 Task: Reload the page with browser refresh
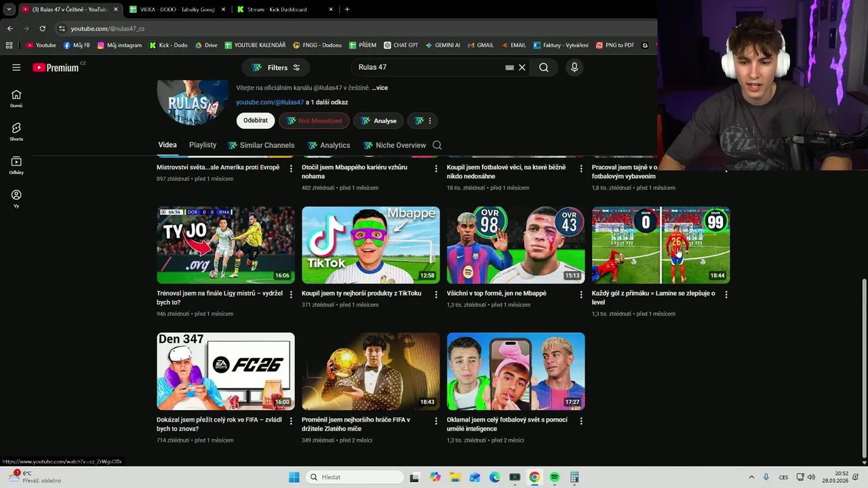pyautogui.click(x=43, y=28)
